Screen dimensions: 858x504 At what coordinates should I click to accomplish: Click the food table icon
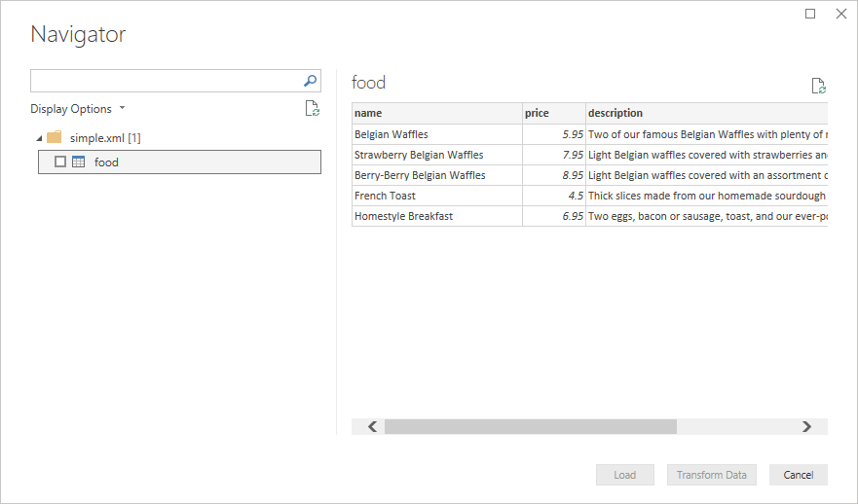(x=79, y=162)
